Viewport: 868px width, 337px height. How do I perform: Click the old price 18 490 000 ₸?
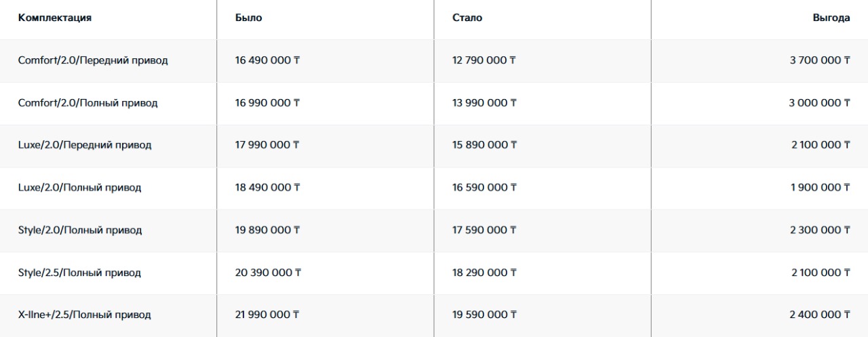tap(268, 188)
